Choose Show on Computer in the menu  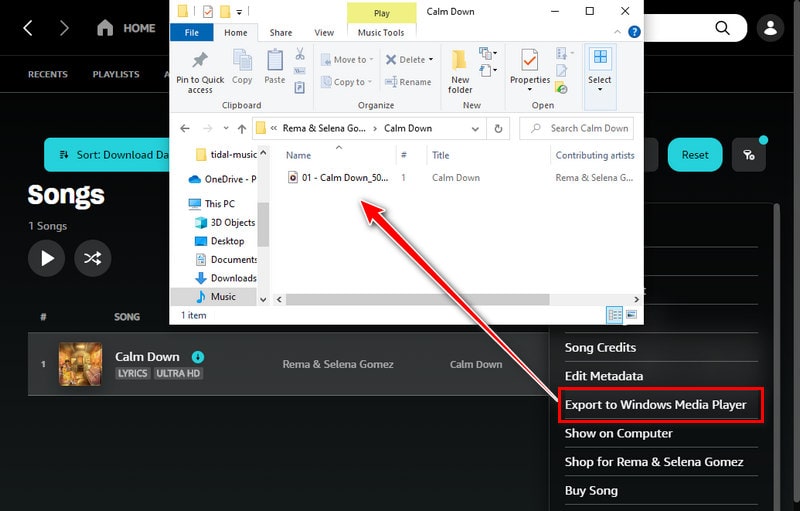click(618, 433)
